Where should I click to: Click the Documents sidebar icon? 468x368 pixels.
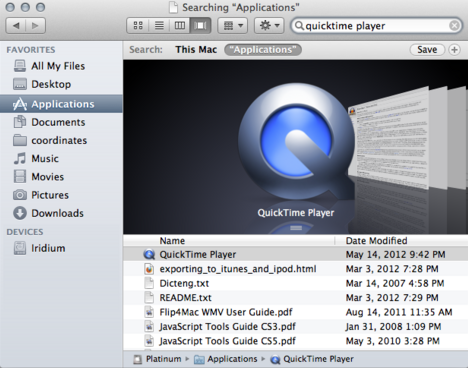(20, 122)
